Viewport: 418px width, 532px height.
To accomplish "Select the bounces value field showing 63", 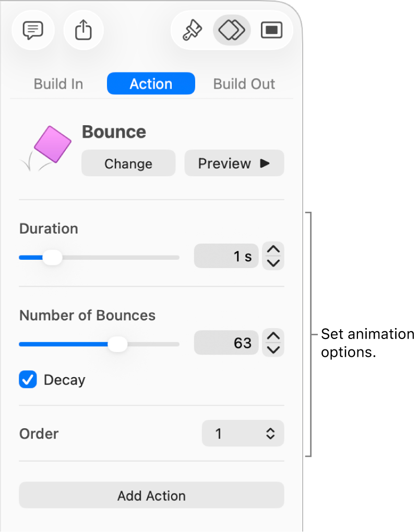I will pyautogui.click(x=226, y=342).
